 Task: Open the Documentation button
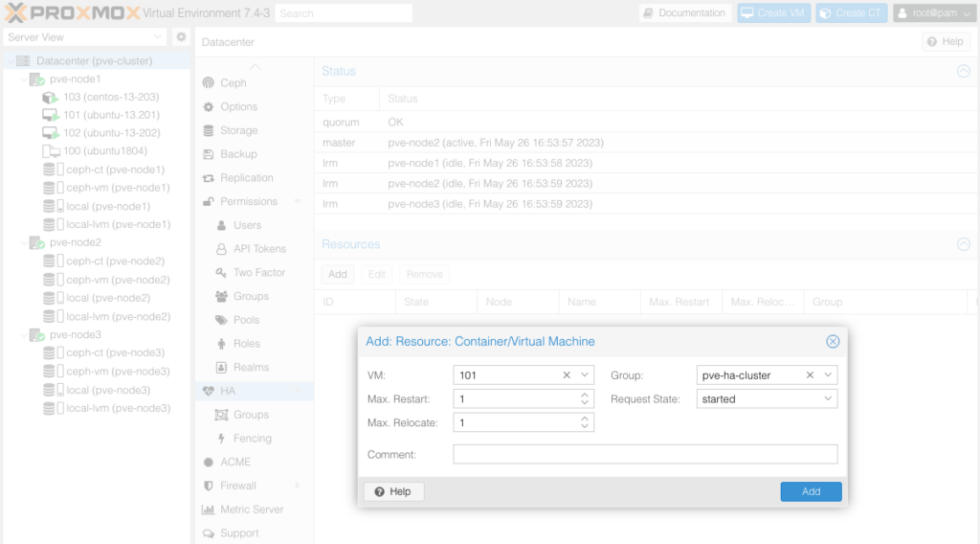pyautogui.click(x=685, y=13)
